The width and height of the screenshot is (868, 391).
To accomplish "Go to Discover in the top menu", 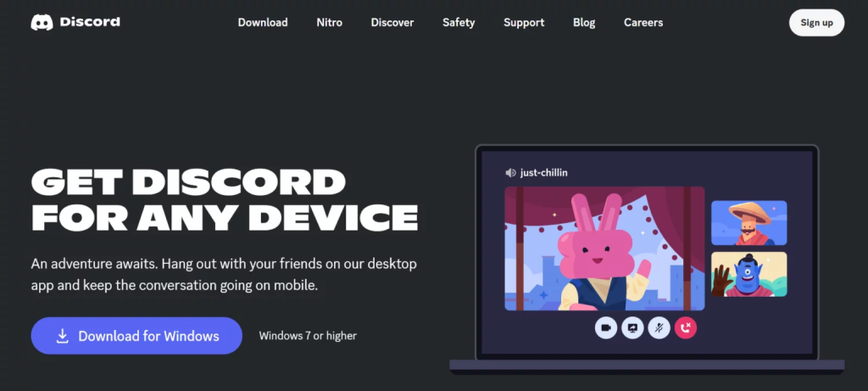I will [392, 23].
